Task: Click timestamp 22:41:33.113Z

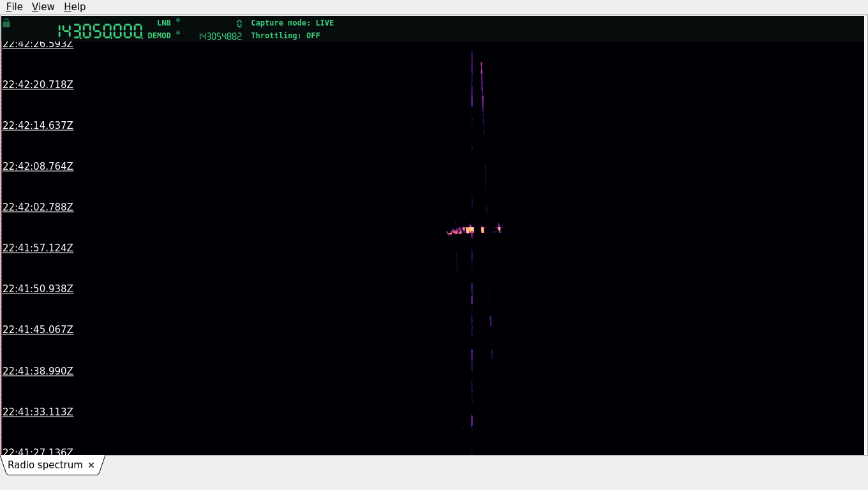Action: (38, 412)
